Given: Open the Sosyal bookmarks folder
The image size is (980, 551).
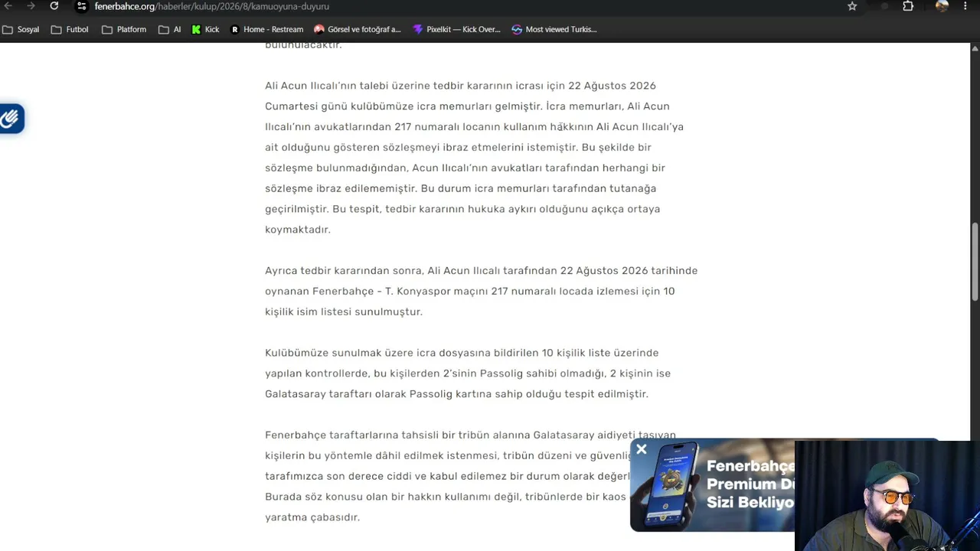Looking at the screenshot, I should coord(21,29).
